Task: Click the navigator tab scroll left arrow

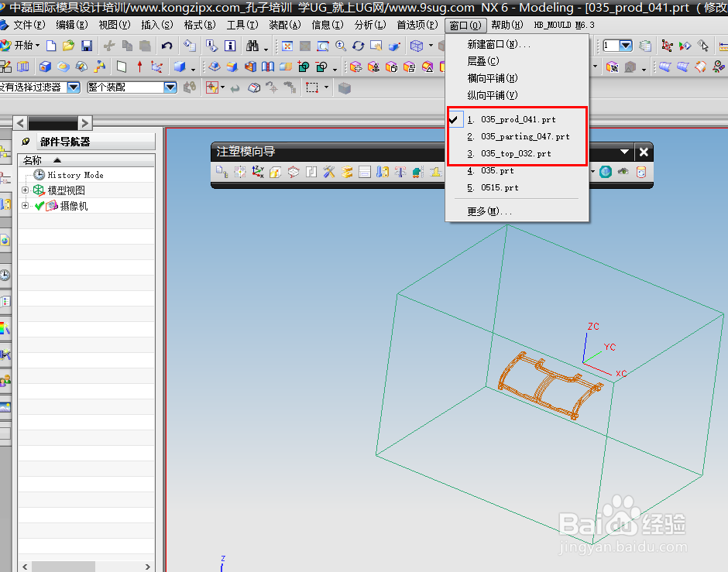Action: [x=20, y=123]
